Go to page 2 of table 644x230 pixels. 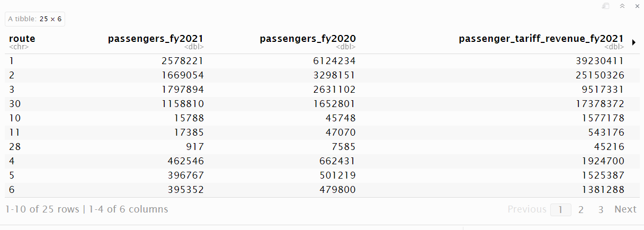pyautogui.click(x=581, y=209)
